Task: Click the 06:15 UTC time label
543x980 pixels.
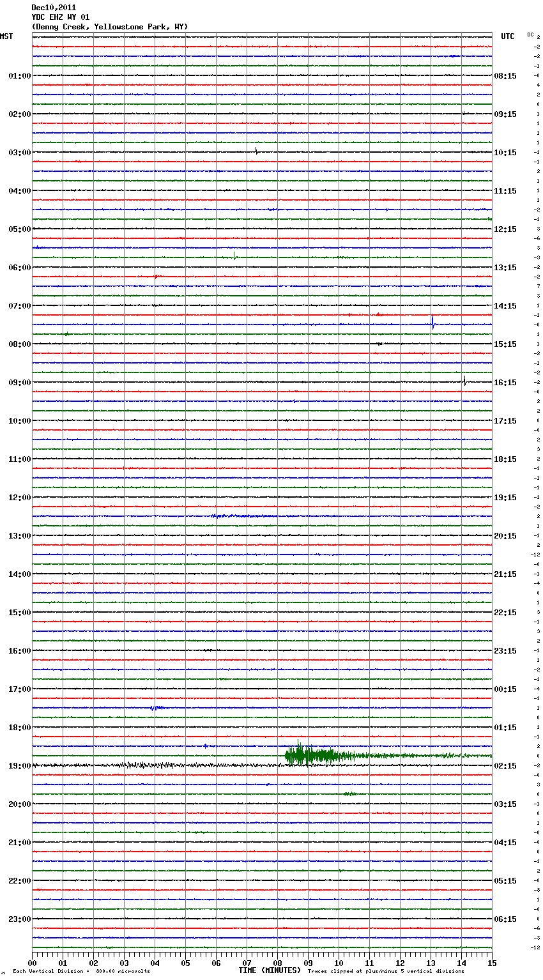Action: pyautogui.click(x=505, y=919)
